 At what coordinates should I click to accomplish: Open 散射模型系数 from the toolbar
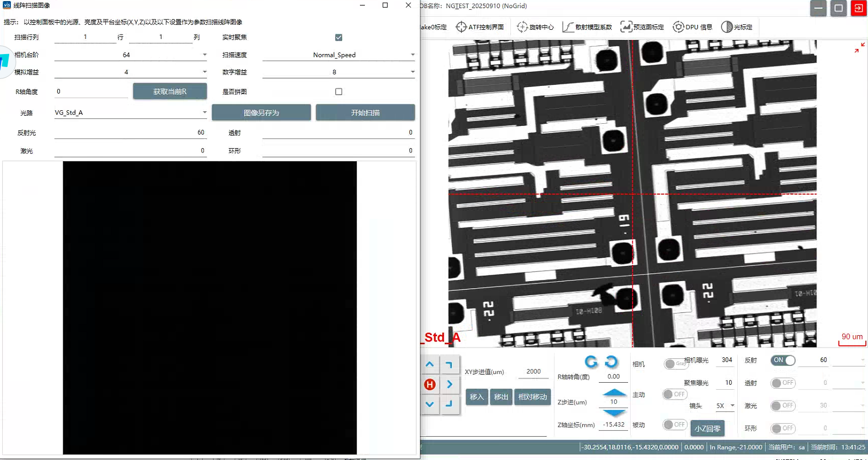(587, 27)
